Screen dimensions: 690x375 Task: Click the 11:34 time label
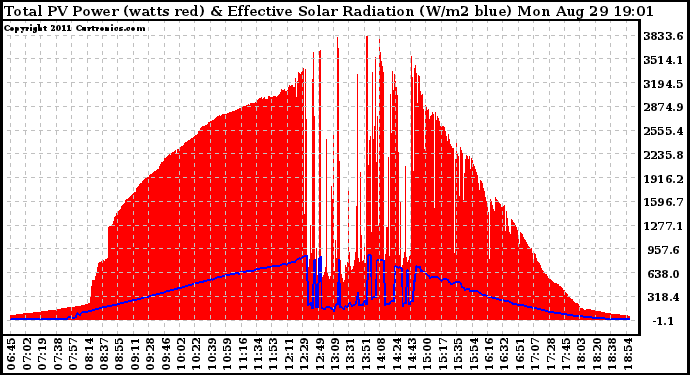257,354
